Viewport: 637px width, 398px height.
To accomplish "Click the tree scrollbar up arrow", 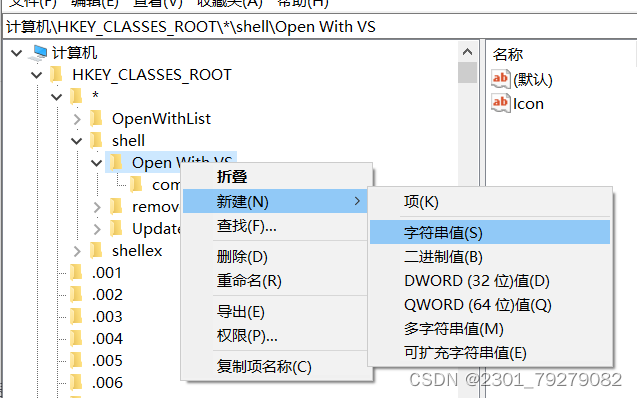I will (467, 52).
